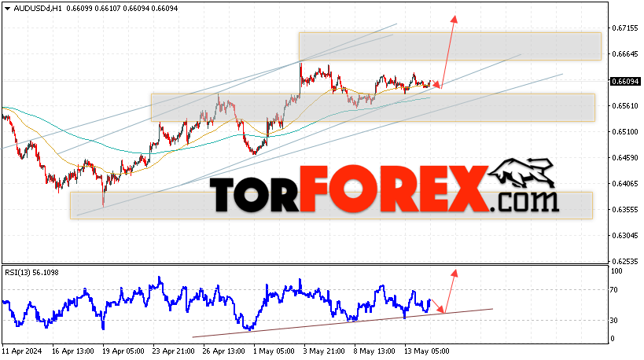Viewport: 644px width, 360px height.
Task: Click the OHLC values 0.66099 0.66107 0.66094 0.66094
Action: click(121, 8)
